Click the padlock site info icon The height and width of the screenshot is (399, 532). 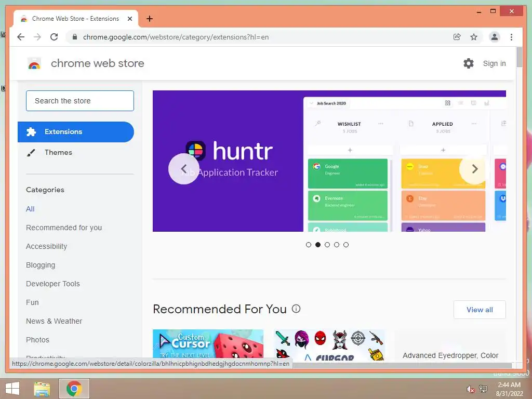(x=75, y=37)
